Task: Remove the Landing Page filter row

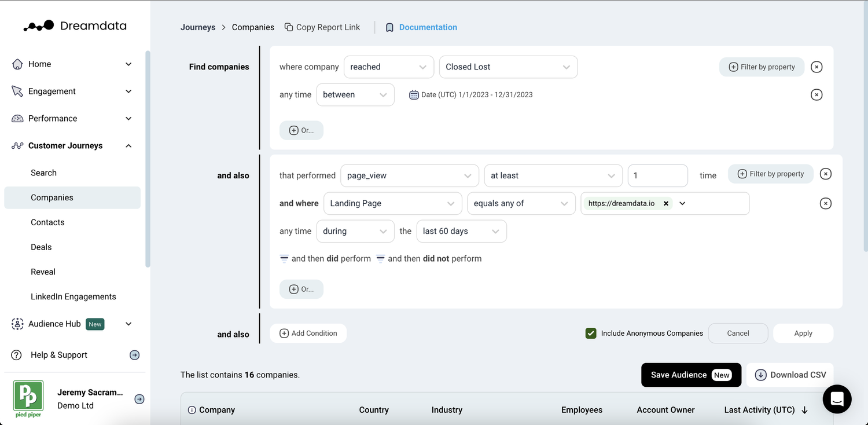Action: 826,203
